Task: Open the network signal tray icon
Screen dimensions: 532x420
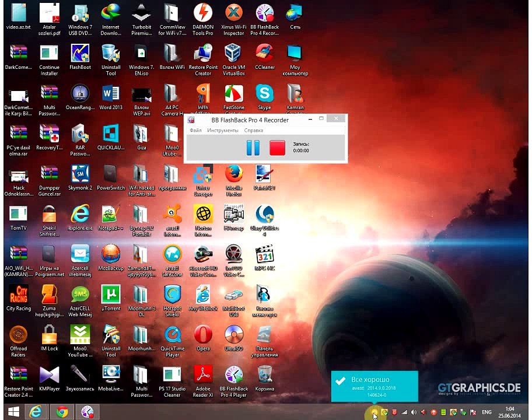Action: (x=404, y=412)
